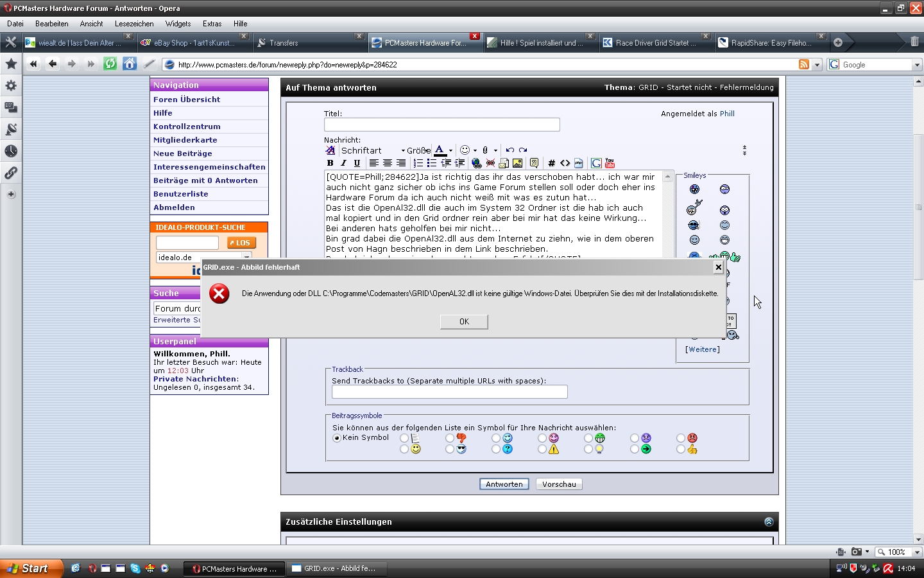Select the question mark post icon radio
Screen dimensions: 924x578
click(496, 450)
